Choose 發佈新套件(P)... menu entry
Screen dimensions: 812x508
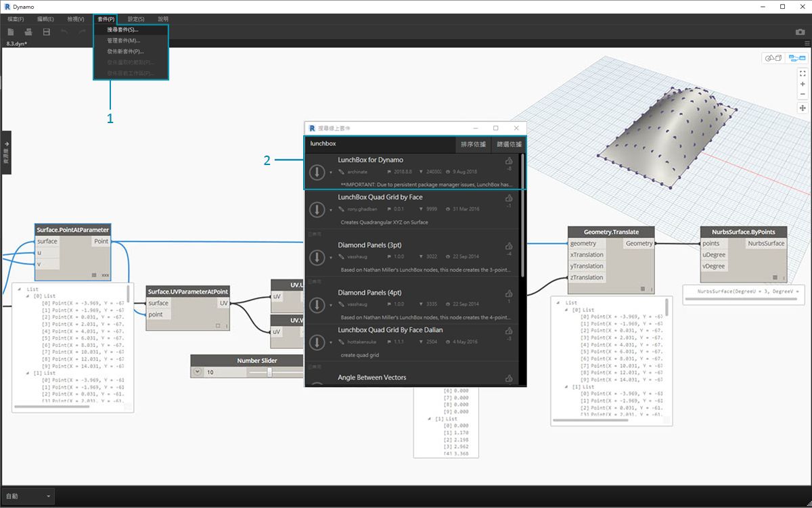[131, 51]
